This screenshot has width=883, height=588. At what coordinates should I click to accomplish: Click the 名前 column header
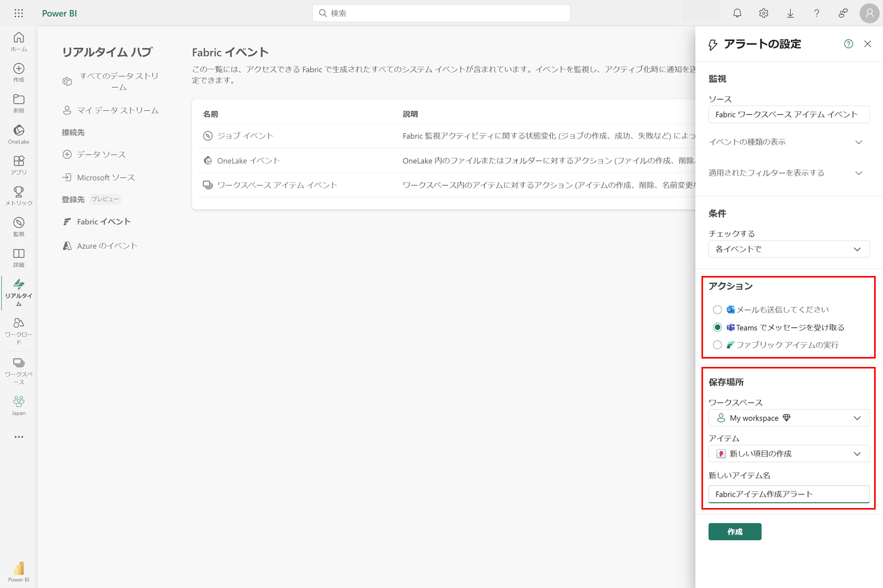coord(210,114)
